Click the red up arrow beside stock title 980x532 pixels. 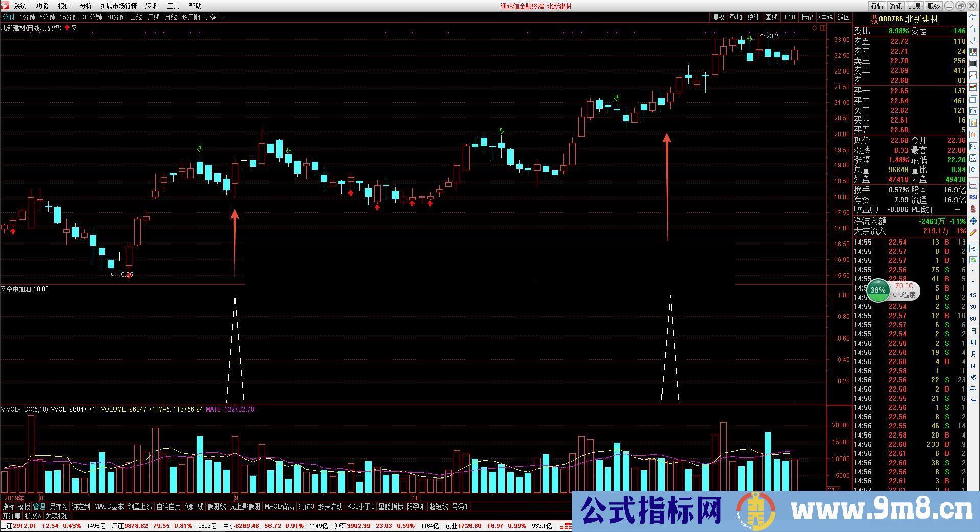click(x=67, y=28)
